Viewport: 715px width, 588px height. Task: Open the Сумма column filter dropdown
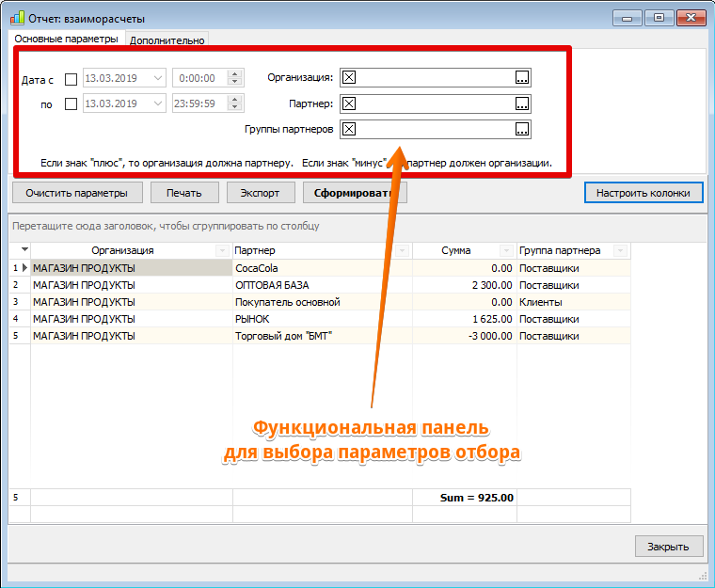click(x=506, y=250)
